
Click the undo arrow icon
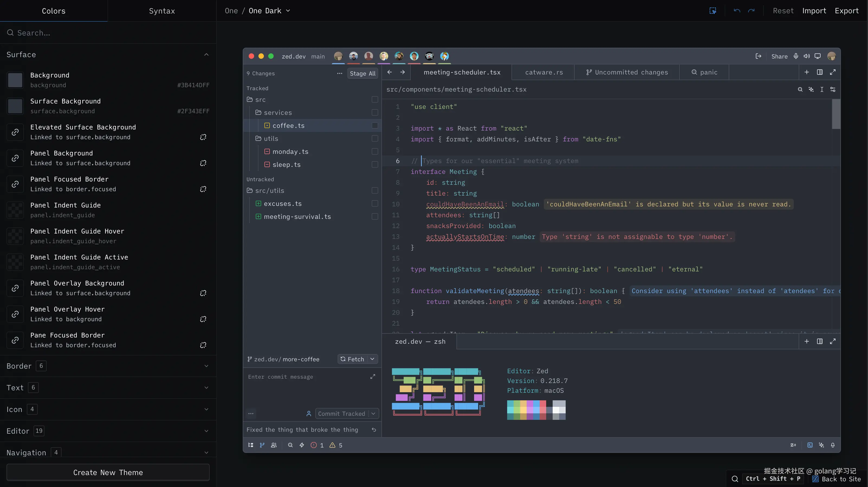click(737, 11)
